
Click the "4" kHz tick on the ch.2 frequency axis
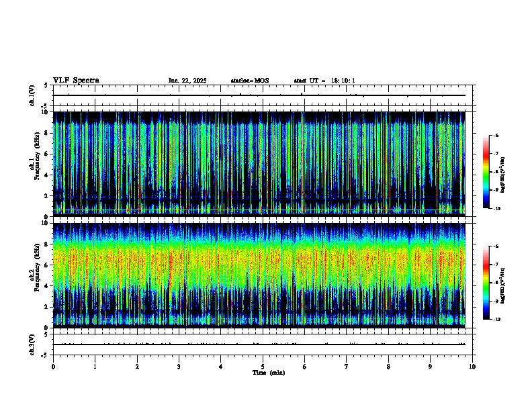(47, 286)
